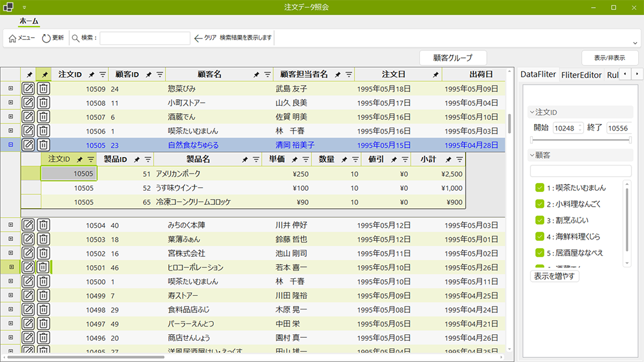Pin the 顧客名 column
Image resolution: width=644 pixels, height=362 pixels.
click(256, 74)
